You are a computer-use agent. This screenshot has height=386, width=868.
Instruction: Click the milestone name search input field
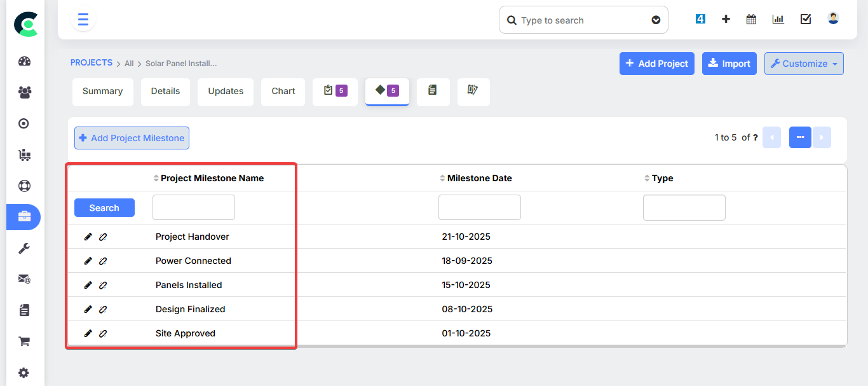tap(193, 207)
